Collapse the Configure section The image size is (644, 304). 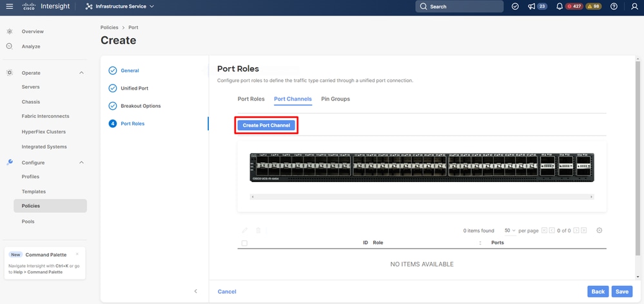click(81, 163)
